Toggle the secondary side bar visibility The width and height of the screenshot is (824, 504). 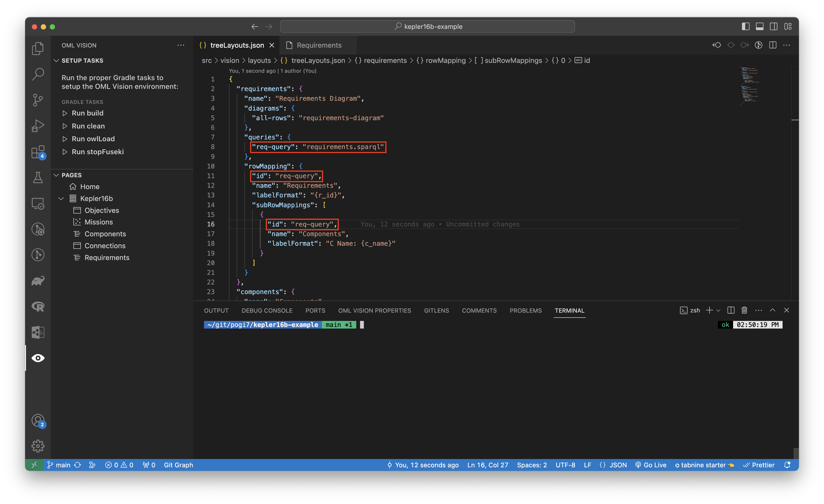click(773, 26)
